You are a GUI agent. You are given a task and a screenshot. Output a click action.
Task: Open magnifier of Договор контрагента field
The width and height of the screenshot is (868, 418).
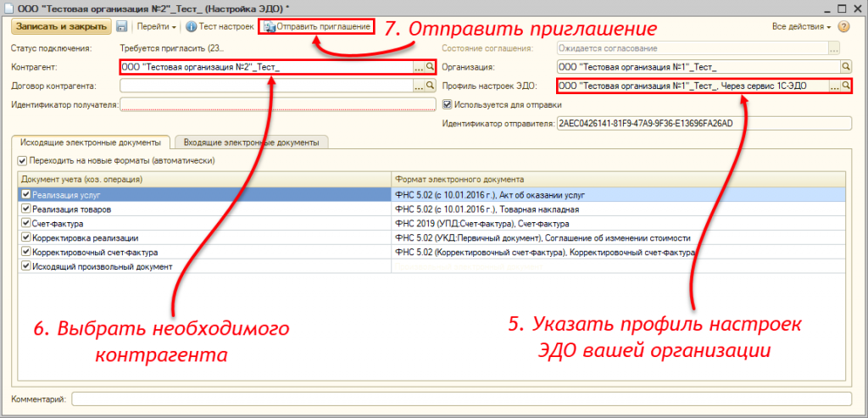pos(430,86)
